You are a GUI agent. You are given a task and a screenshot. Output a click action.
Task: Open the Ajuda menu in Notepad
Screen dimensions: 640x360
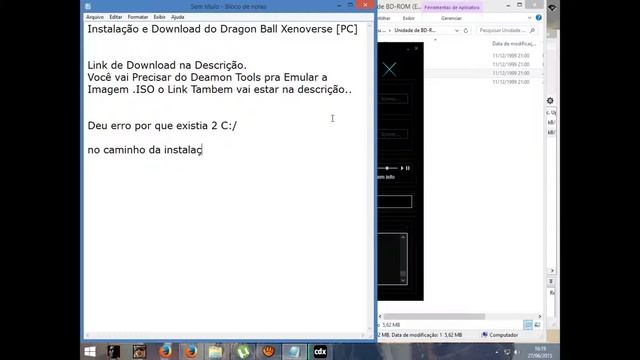pos(178,17)
